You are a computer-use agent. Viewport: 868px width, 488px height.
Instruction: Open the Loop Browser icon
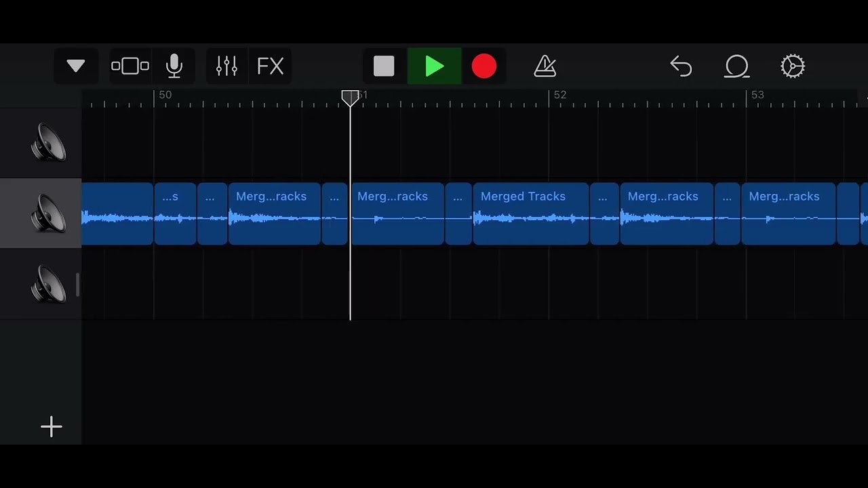pyautogui.click(x=736, y=66)
